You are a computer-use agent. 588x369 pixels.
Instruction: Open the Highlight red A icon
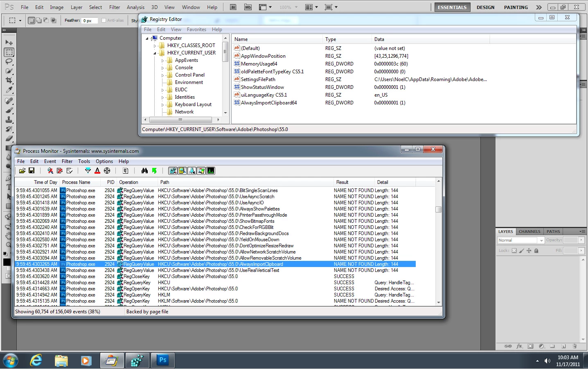[x=97, y=171]
